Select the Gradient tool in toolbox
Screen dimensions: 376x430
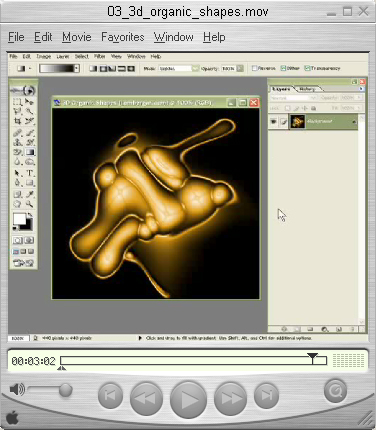pyautogui.click(x=30, y=152)
